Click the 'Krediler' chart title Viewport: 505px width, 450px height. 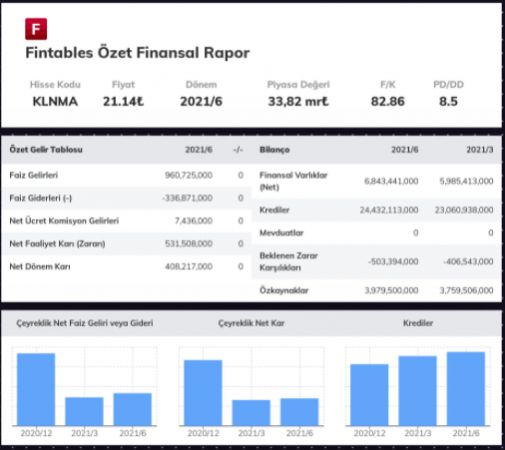pos(418,323)
